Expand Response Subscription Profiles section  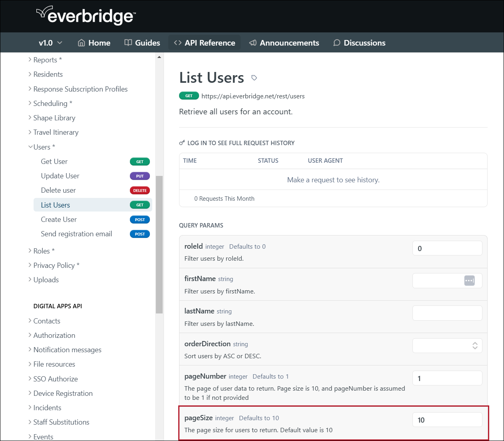78,89
